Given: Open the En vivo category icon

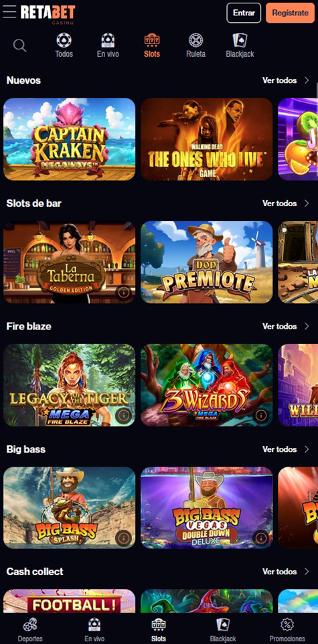Looking at the screenshot, I should tap(108, 40).
